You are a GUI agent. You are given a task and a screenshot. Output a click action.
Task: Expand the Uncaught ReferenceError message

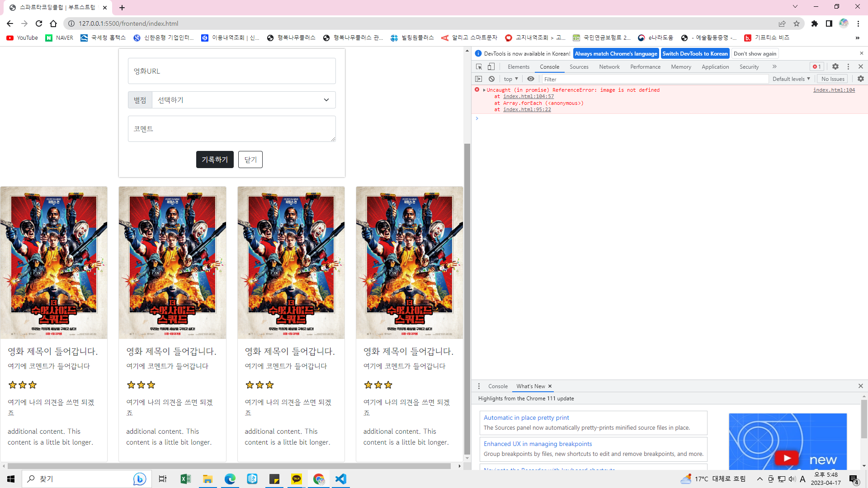[484, 90]
